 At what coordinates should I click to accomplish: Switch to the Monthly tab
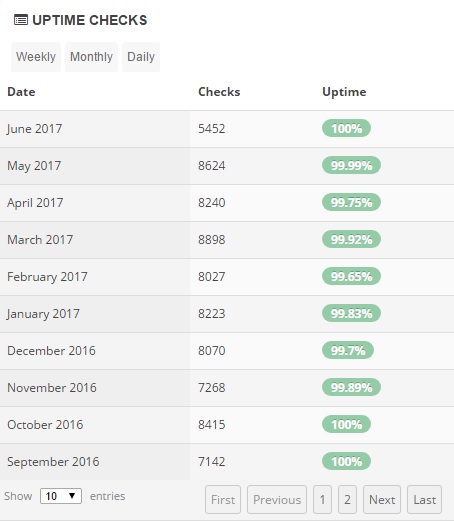91,57
